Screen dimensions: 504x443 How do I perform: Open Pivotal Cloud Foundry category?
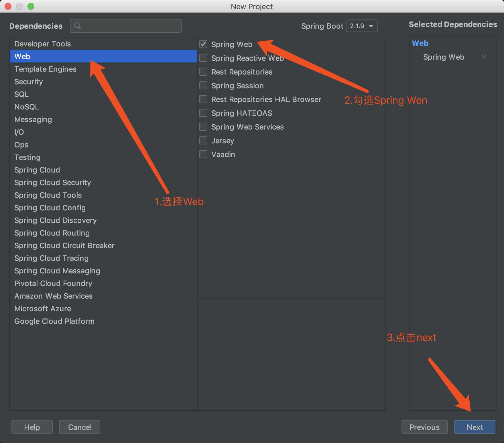click(x=103, y=283)
